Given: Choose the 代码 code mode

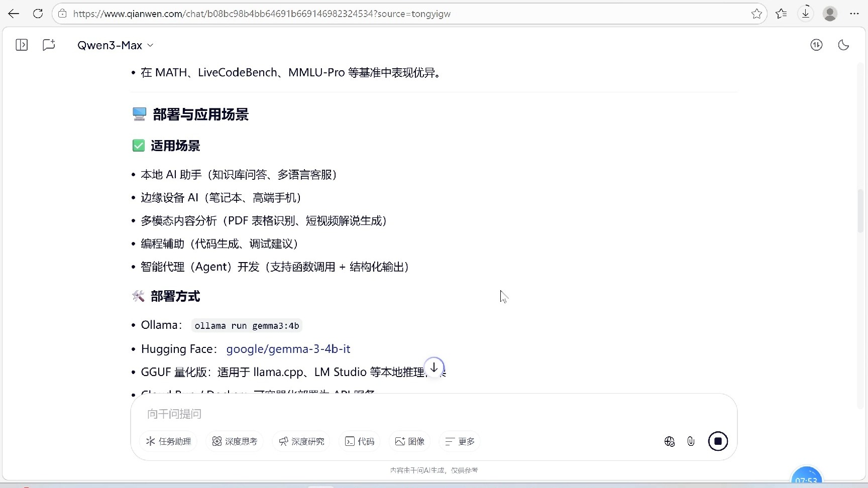Looking at the screenshot, I should point(360,441).
